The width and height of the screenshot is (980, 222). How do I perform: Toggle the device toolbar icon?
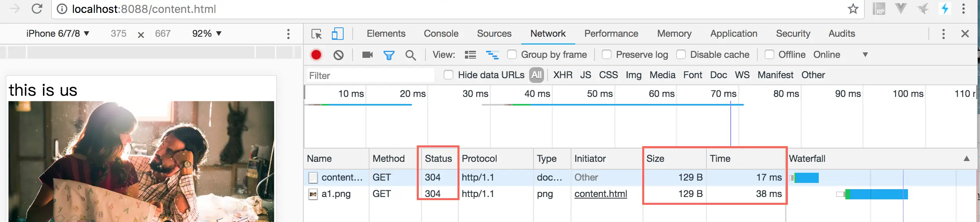pos(337,34)
